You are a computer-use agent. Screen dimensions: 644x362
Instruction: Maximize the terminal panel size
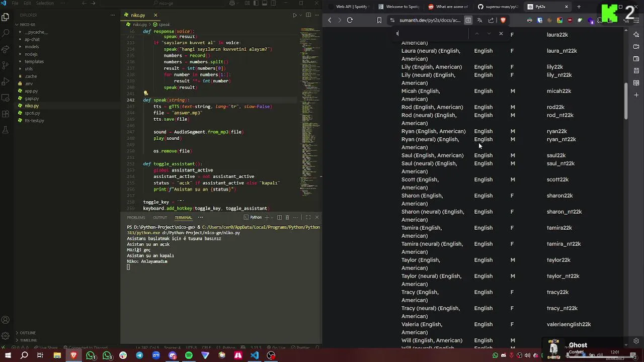click(308, 217)
